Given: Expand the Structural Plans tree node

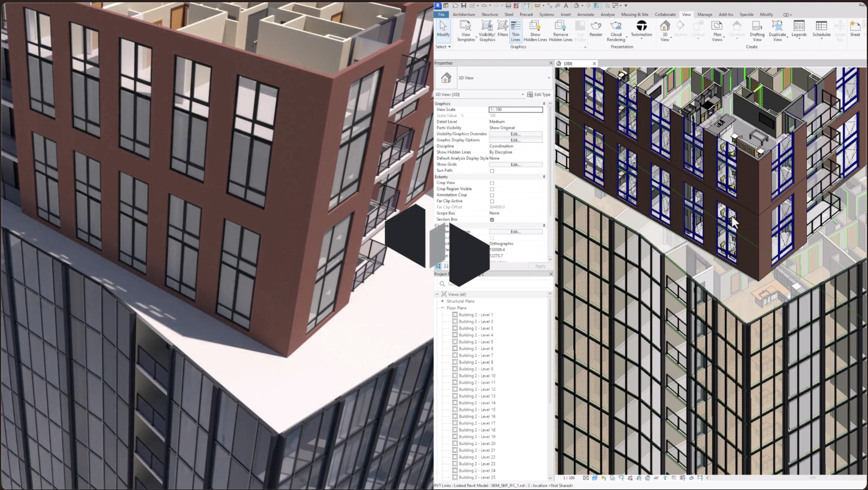Looking at the screenshot, I should [x=442, y=301].
